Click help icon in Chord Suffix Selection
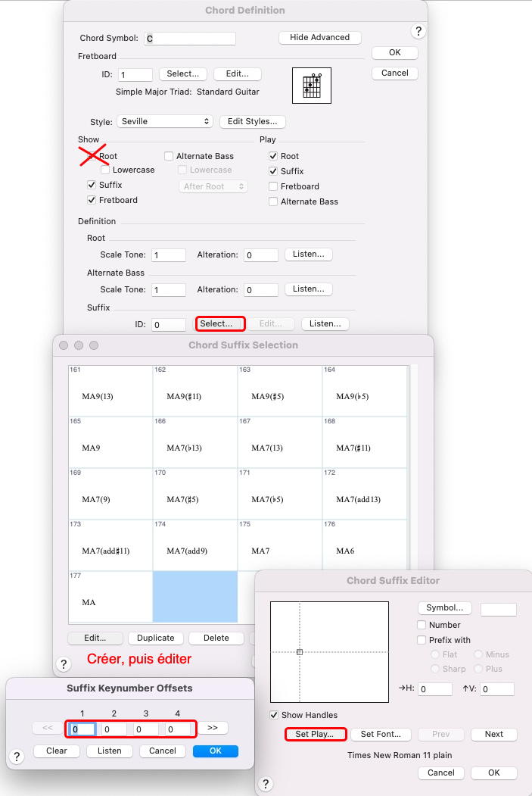Screen dimensions: 532x796 (64, 664)
